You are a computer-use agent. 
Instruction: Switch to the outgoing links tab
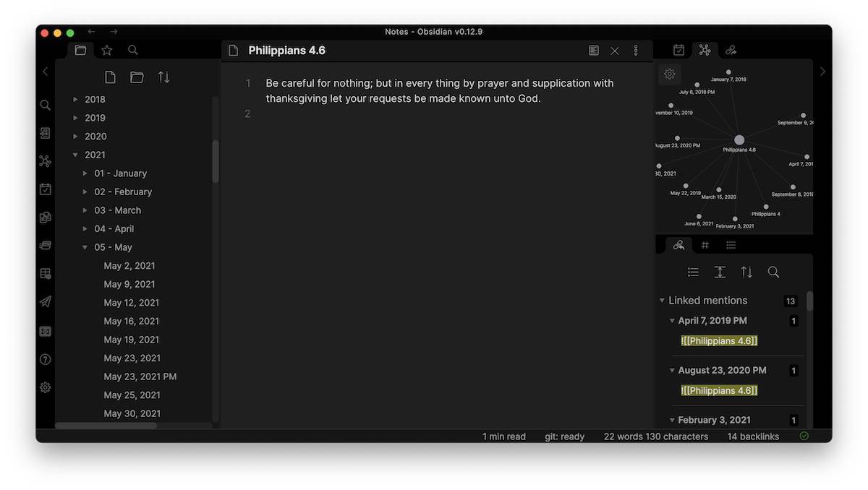731,50
